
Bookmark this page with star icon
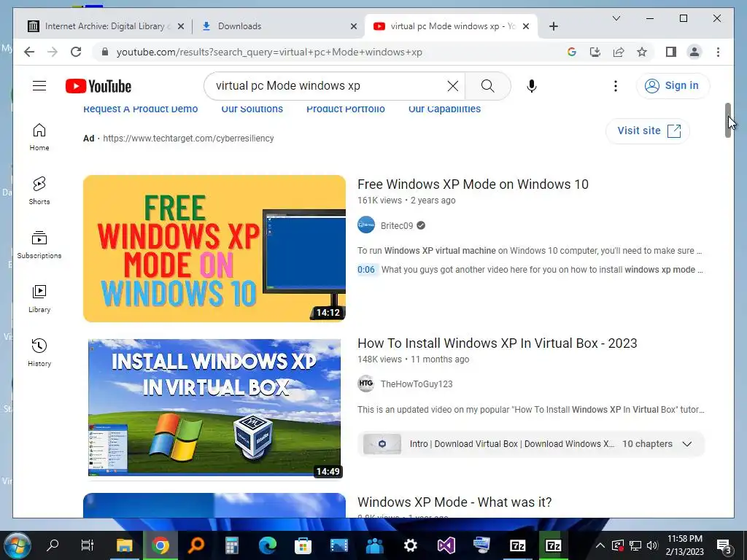[642, 52]
